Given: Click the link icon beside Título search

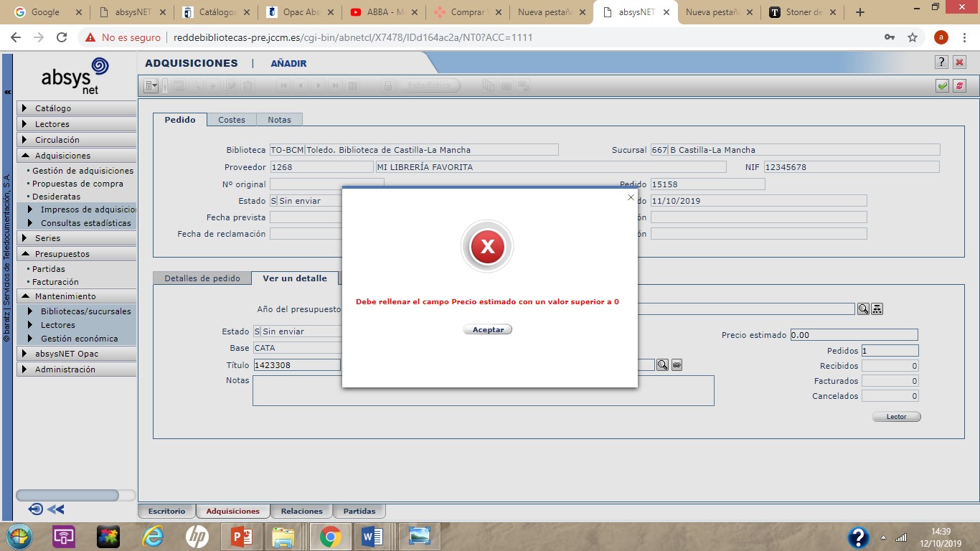Looking at the screenshot, I should click(676, 365).
